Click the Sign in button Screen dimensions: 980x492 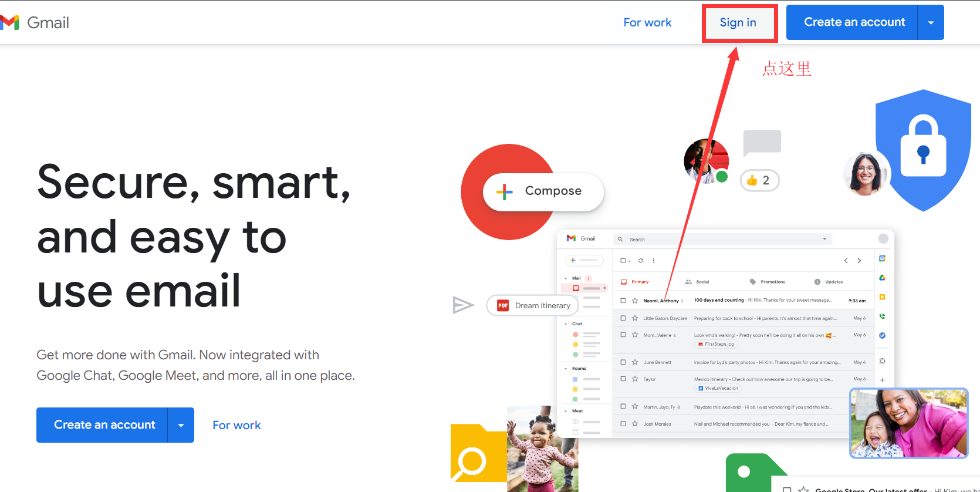tap(738, 23)
